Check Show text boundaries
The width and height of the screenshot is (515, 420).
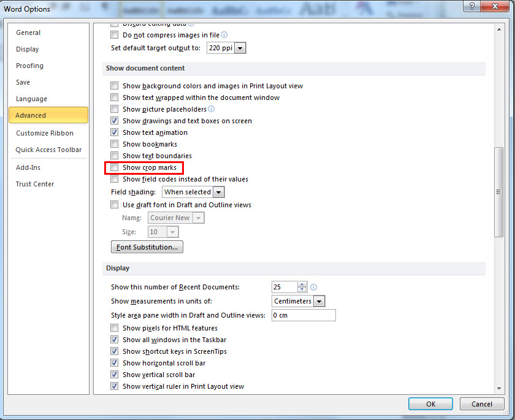click(114, 156)
